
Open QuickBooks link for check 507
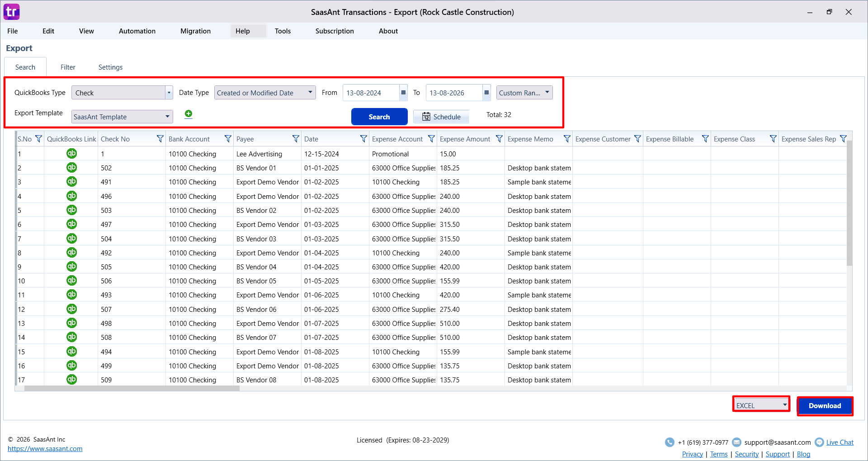(71, 309)
